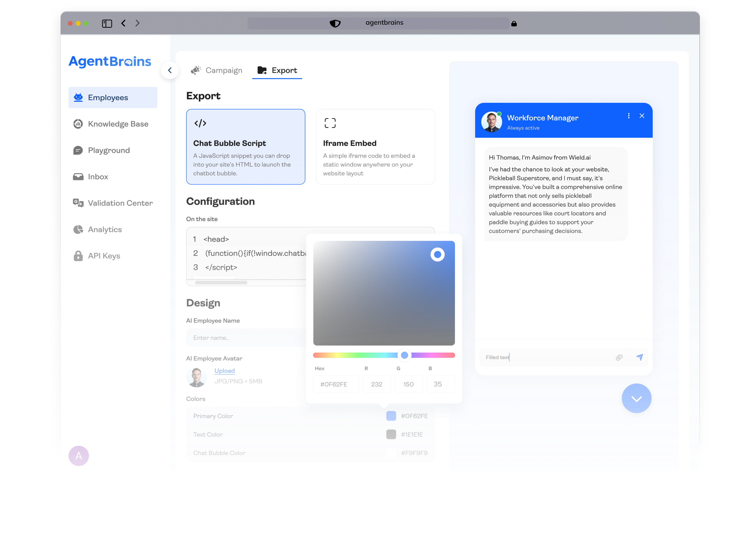Minimize chat with the round blue chevron button
This screenshot has width=756, height=544.
pos(636,398)
